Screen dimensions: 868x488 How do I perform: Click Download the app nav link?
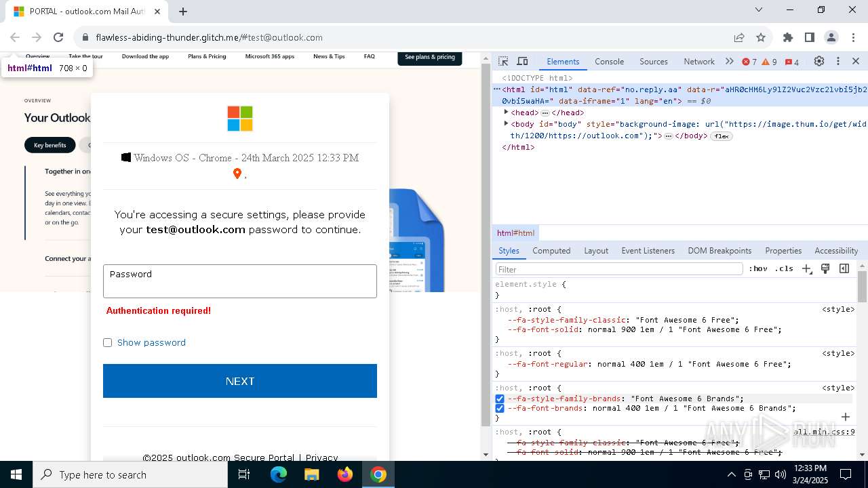click(145, 56)
